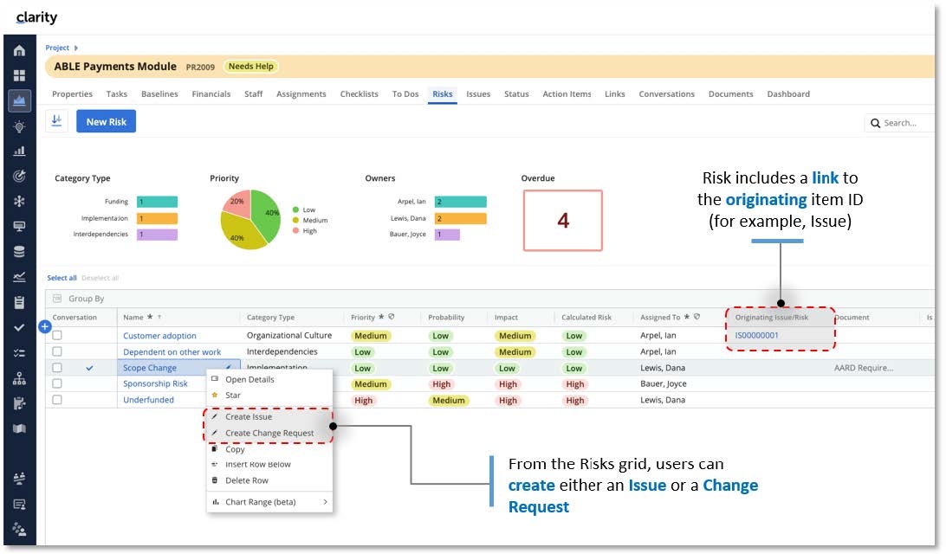This screenshot has height=560, width=946.
Task: Open the target icon in sidebar
Action: [19, 176]
